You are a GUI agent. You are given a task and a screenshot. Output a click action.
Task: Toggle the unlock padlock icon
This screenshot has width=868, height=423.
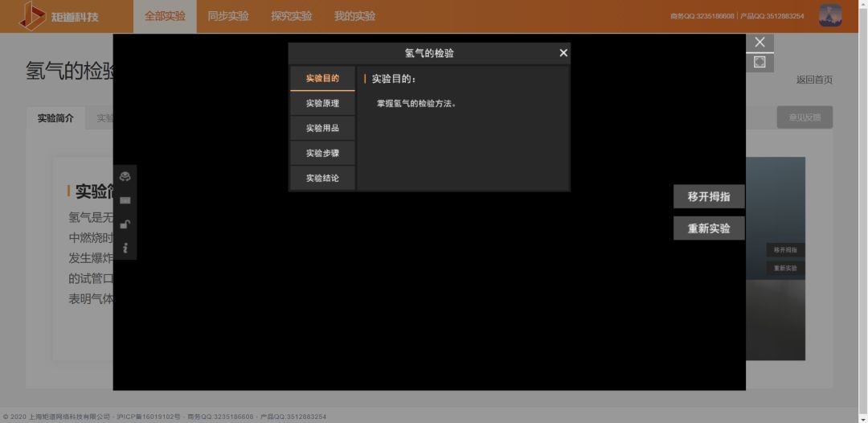125,224
